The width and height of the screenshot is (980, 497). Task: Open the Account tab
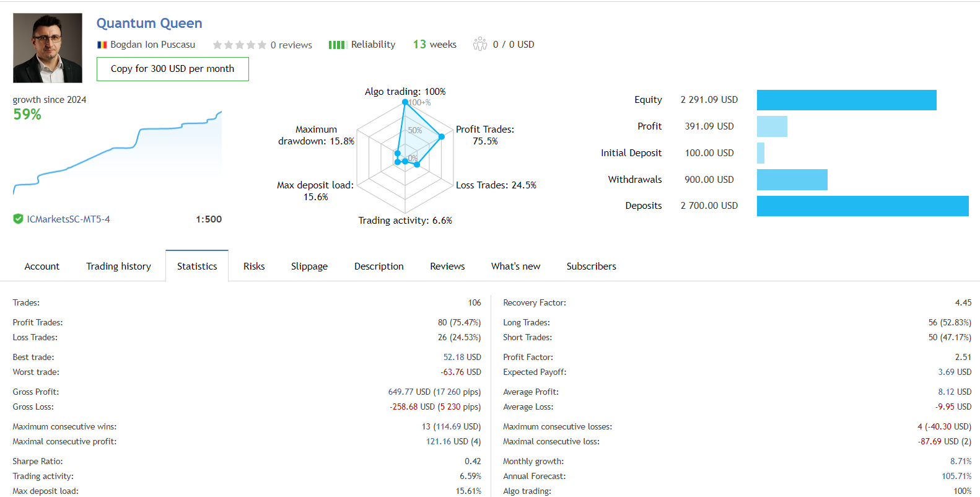point(42,266)
